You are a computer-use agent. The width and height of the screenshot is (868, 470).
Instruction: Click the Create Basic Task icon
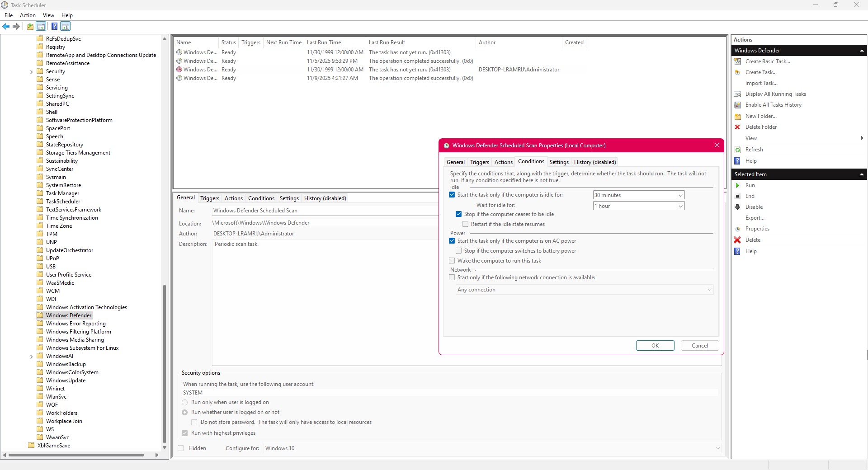coord(737,61)
